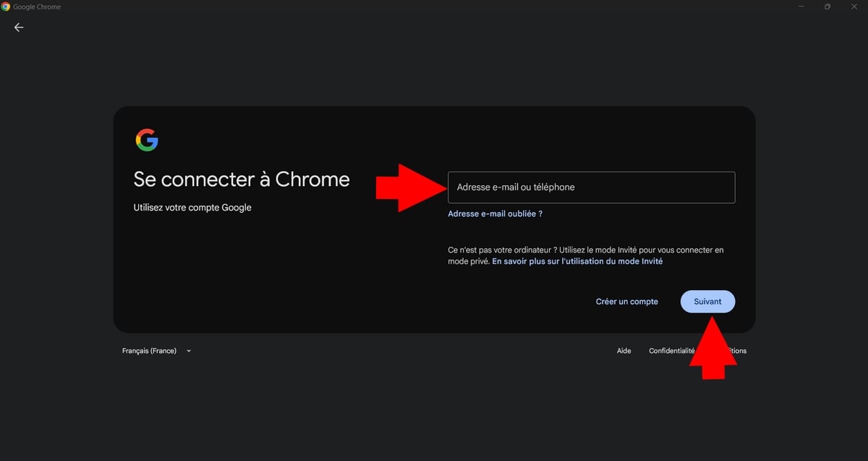Viewport: 868px width, 461px height.
Task: Open the "Adresse e-mail oubliée ?" link
Action: 495,214
